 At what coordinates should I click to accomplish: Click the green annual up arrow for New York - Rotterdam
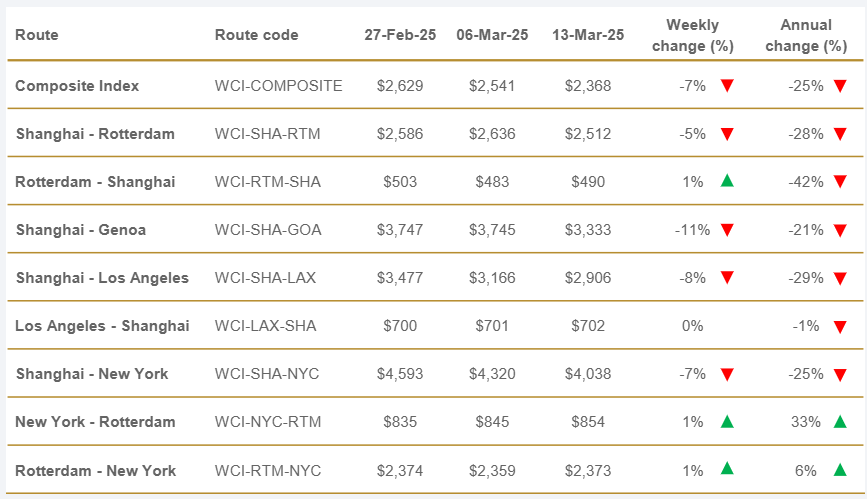tap(840, 421)
